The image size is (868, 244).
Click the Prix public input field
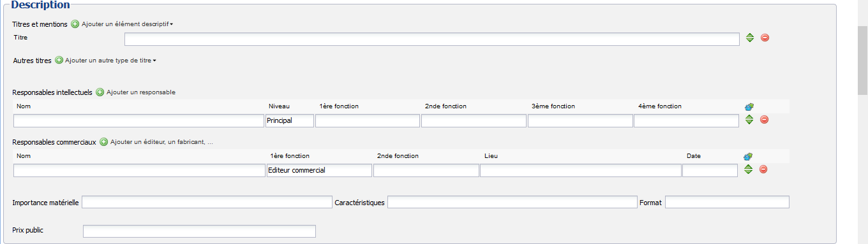199,231
